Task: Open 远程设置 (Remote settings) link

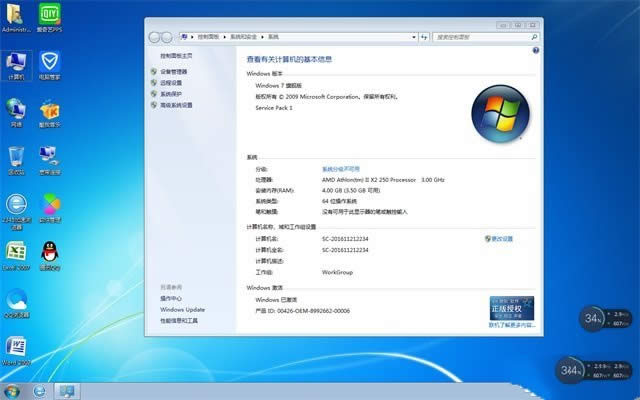Action: pyautogui.click(x=171, y=83)
